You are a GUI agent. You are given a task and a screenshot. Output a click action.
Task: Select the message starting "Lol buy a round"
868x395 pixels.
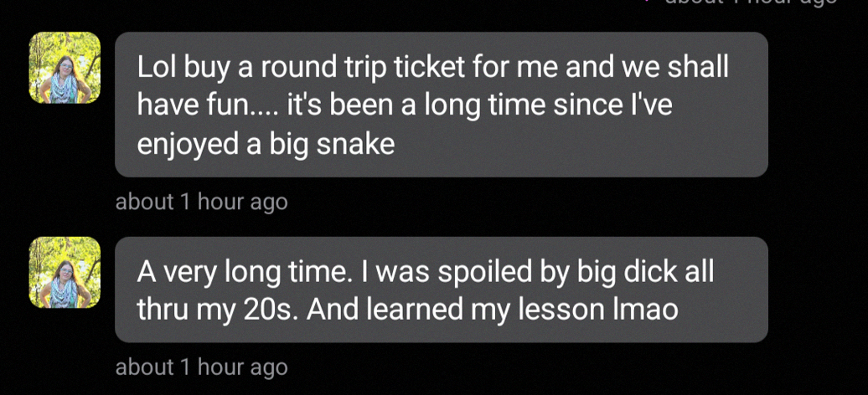pyautogui.click(x=441, y=105)
